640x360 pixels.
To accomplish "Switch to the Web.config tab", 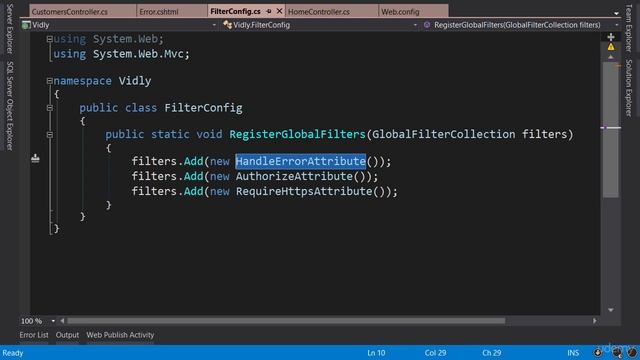I will click(400, 12).
